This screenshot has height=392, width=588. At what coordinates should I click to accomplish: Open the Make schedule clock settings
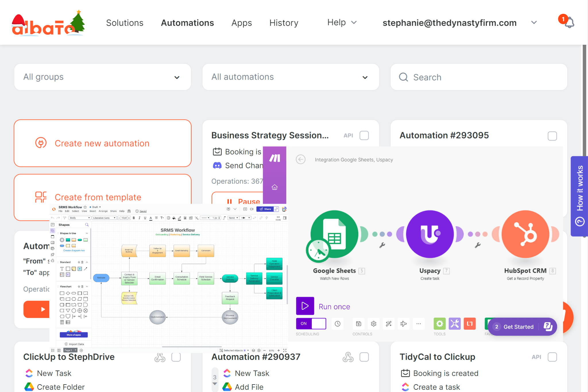point(338,324)
